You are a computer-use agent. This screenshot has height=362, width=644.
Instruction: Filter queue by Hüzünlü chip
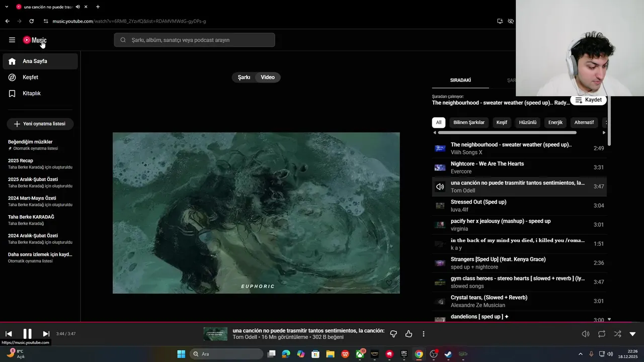[528, 122]
